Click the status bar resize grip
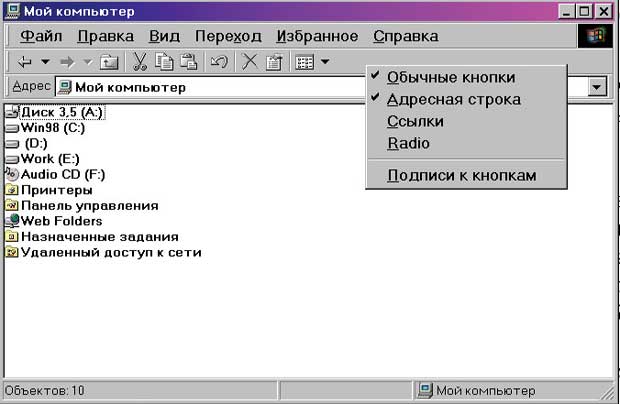The height and width of the screenshot is (404, 620). point(608,392)
